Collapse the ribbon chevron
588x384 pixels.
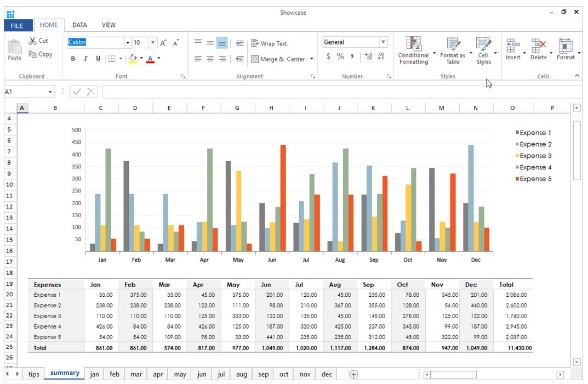click(576, 76)
